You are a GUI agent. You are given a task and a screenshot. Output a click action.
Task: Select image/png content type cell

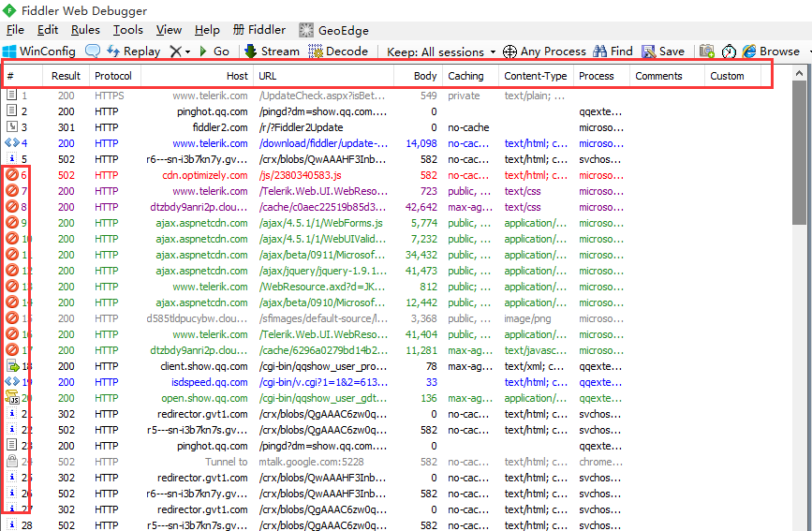(x=527, y=318)
